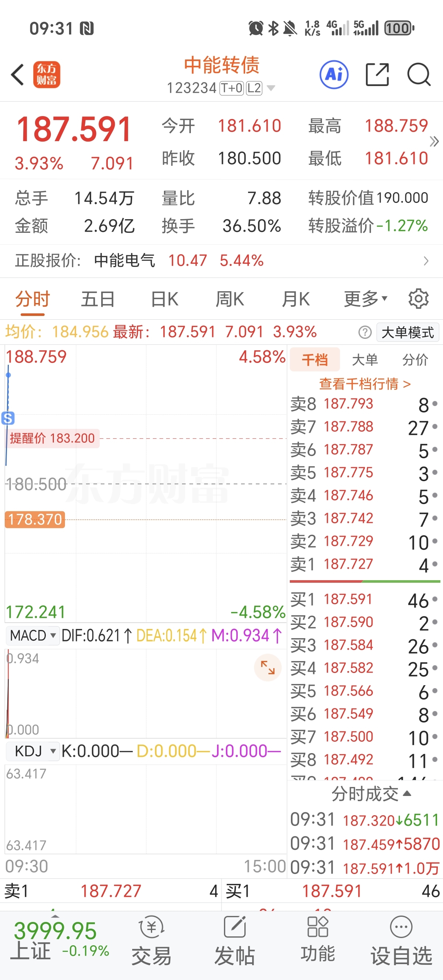The width and height of the screenshot is (443, 980).
Task: Tap the 09:31 187.591 1.0万 trade record
Action: [365, 868]
